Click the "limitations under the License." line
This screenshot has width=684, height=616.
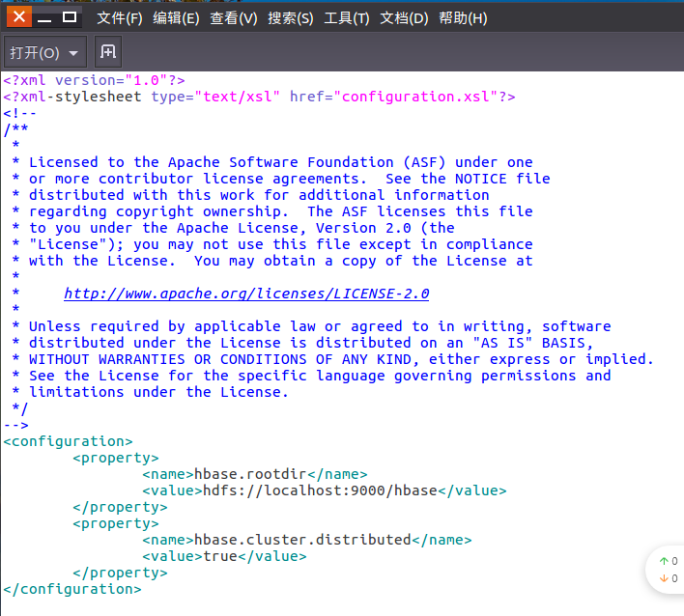(150, 392)
